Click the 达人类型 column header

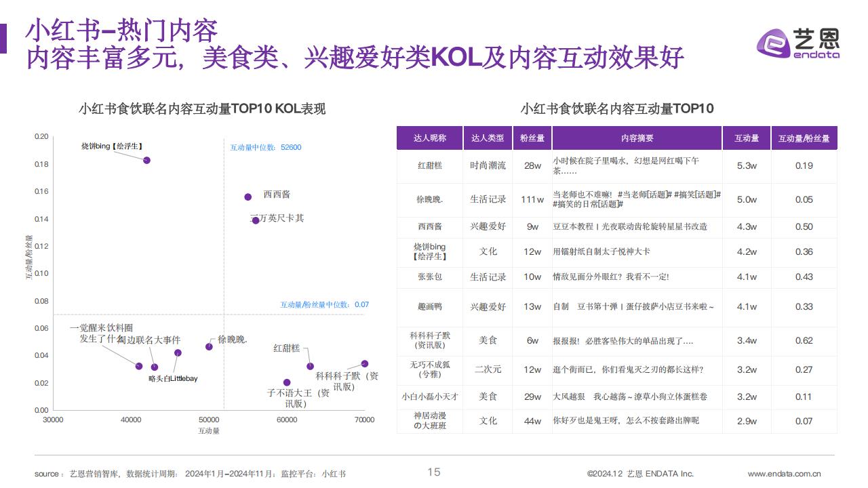[x=488, y=138]
